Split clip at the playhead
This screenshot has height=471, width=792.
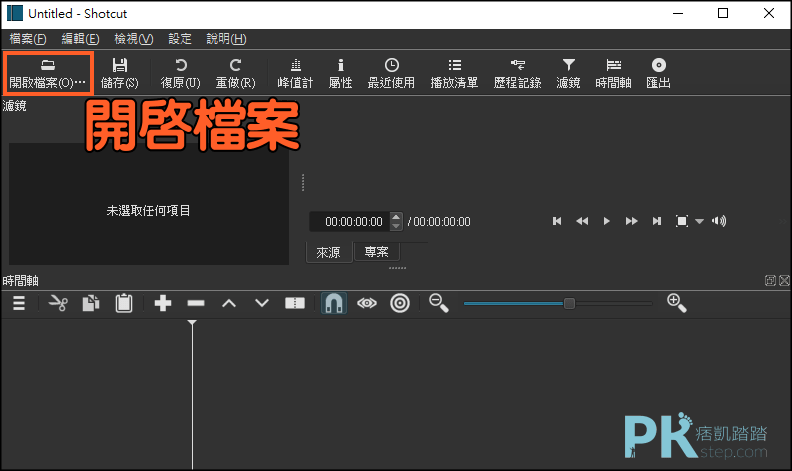295,303
